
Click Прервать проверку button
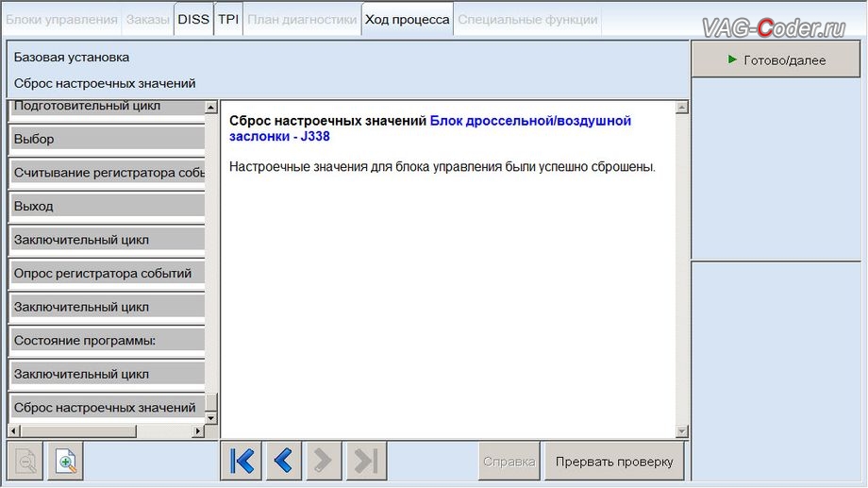point(614,461)
